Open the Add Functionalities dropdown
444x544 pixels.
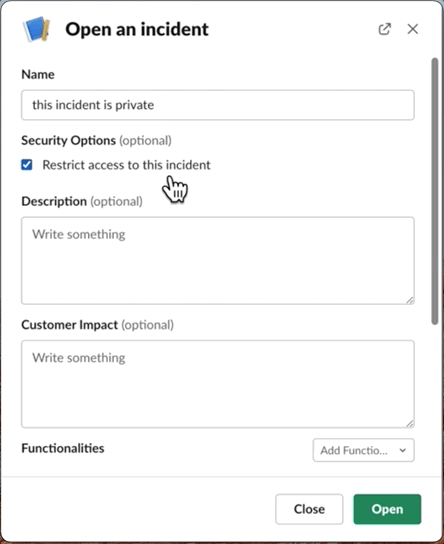pos(364,450)
